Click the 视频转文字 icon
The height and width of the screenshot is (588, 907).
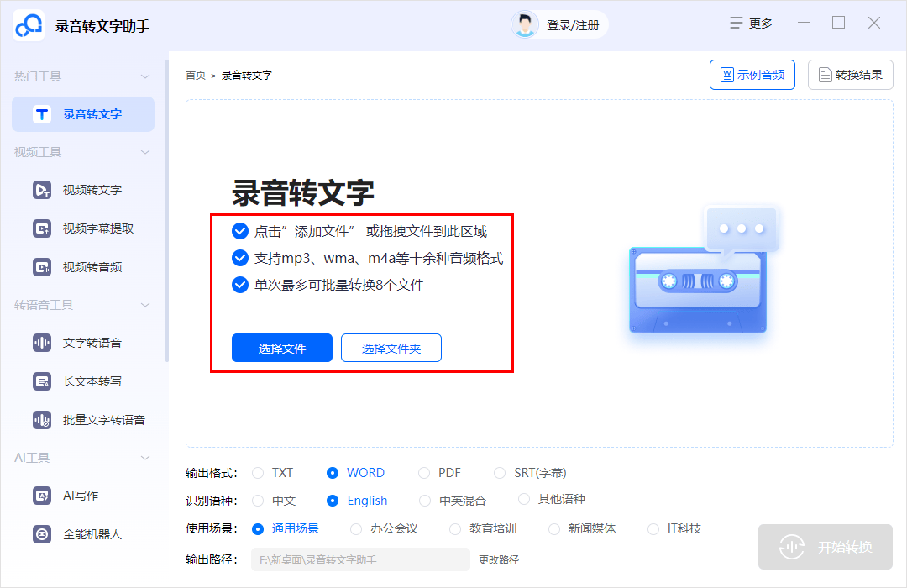pyautogui.click(x=42, y=190)
